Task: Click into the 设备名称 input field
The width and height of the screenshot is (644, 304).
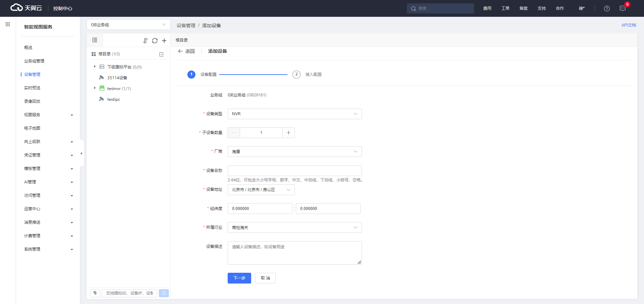Action: pyautogui.click(x=294, y=171)
